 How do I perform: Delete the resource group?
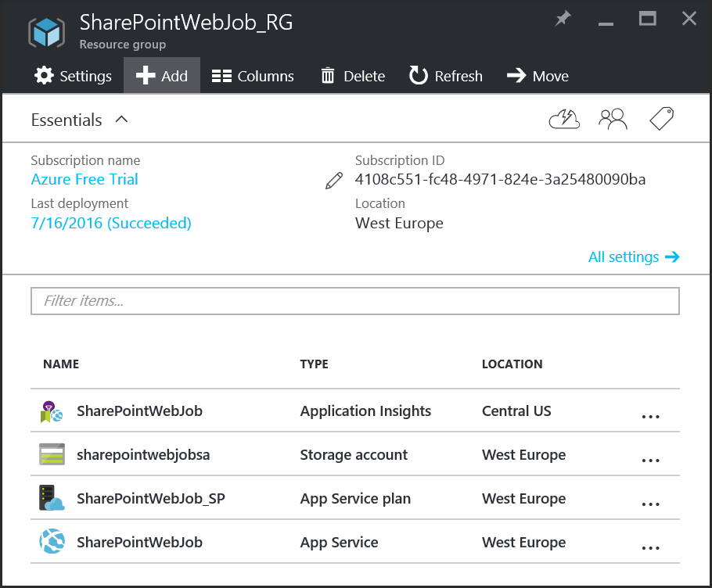pyautogui.click(x=352, y=76)
